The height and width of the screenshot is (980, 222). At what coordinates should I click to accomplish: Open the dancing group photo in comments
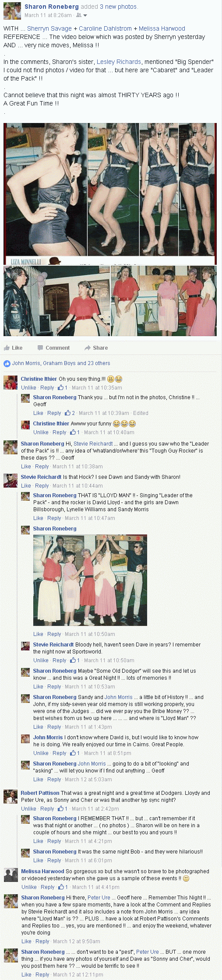click(90, 580)
